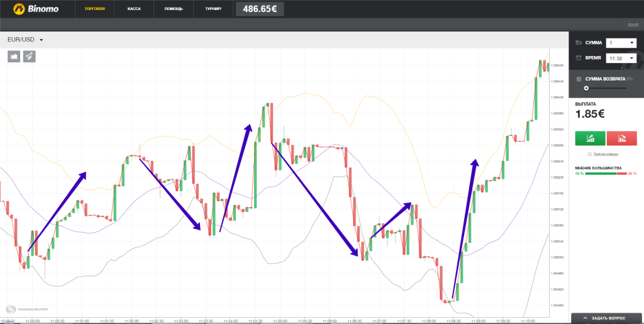Click the 486.65€ balance display

[260, 9]
